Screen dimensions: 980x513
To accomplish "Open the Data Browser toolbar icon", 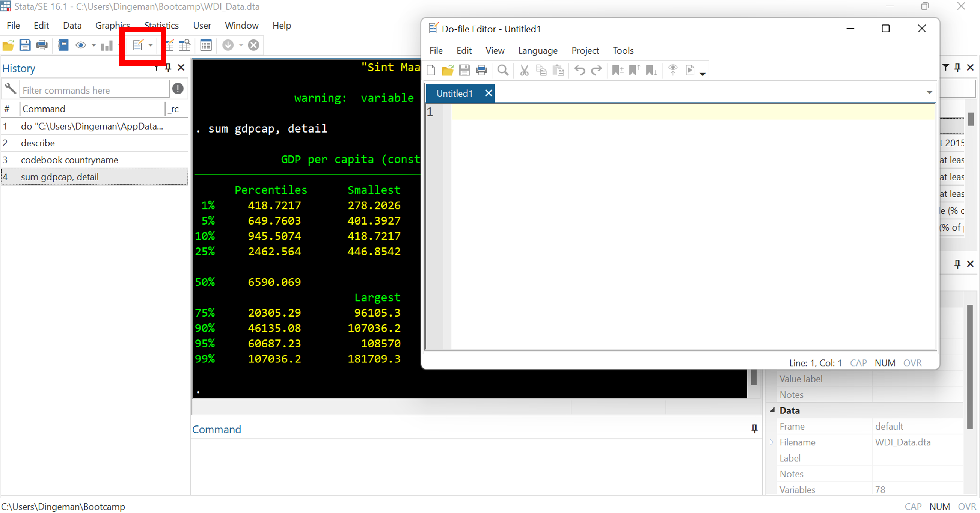I will point(184,45).
